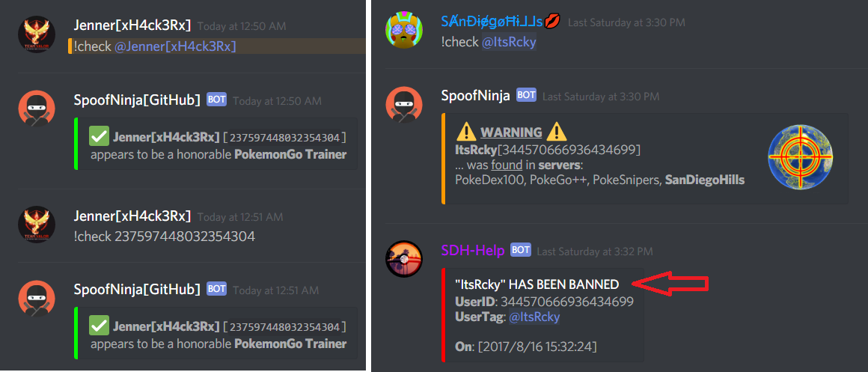Screen dimensions: 868x372
Task: Click the SanDiegoHills user's colorful avatar
Action: tap(404, 31)
